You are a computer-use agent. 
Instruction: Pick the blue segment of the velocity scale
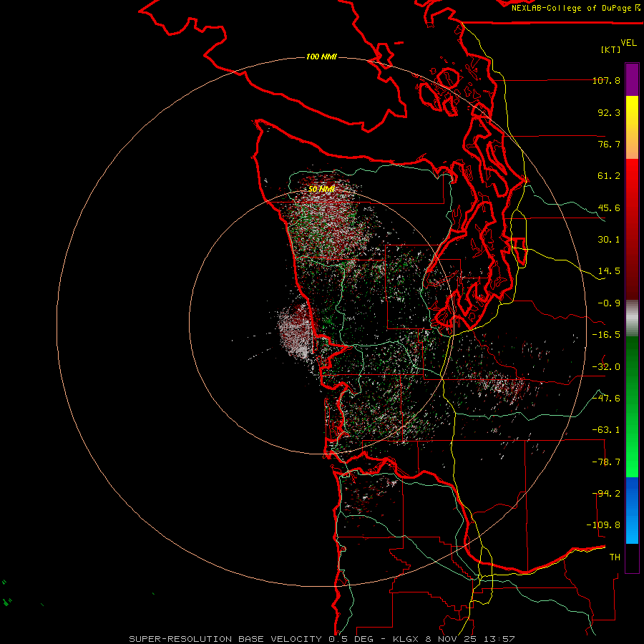632,510
